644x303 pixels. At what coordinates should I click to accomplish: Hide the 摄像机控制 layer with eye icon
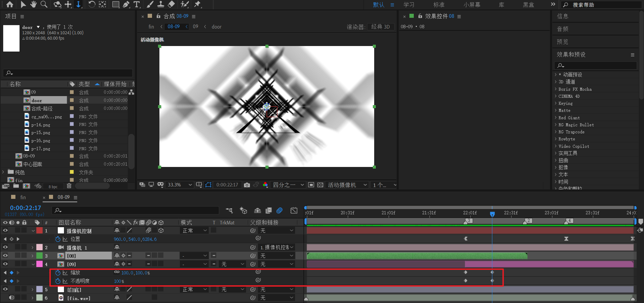[5, 230]
